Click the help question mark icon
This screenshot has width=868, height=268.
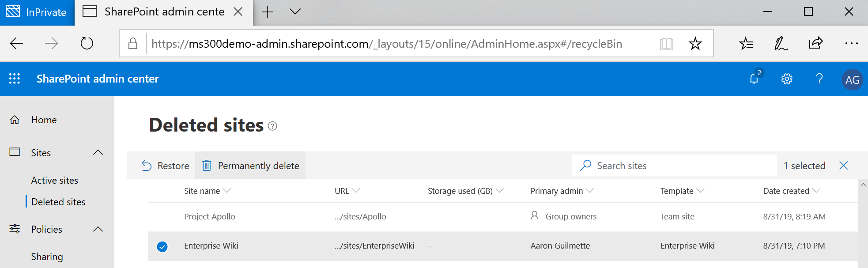click(819, 79)
